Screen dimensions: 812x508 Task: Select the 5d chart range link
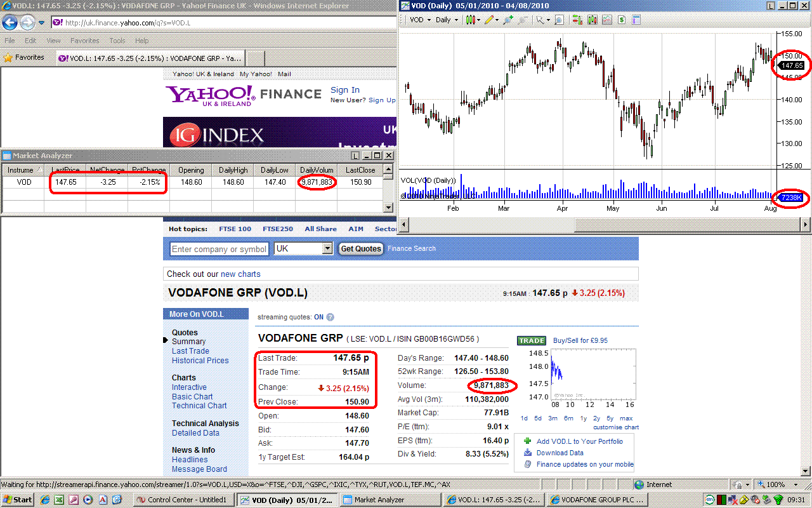click(x=538, y=418)
